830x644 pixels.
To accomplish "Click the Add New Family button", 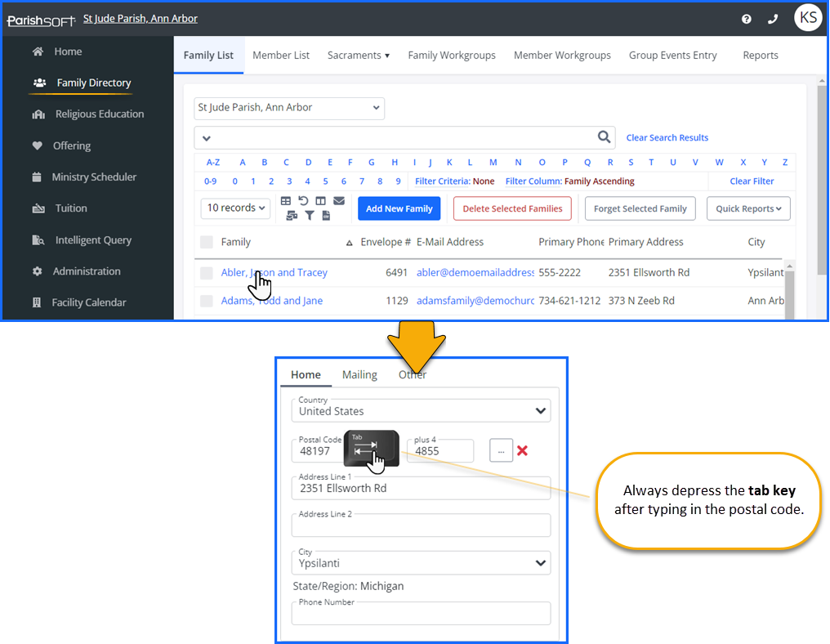I will coord(399,208).
